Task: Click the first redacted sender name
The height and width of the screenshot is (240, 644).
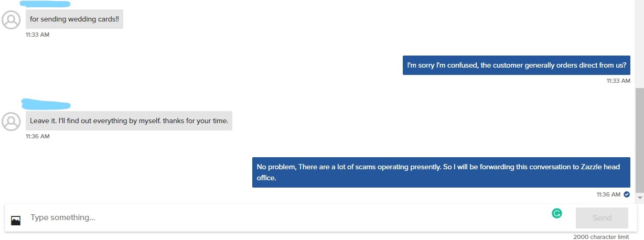Action: coord(45,4)
